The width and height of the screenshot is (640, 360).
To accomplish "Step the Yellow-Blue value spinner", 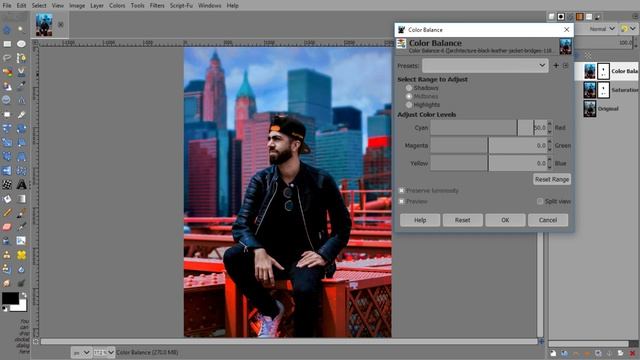I will 549,163.
